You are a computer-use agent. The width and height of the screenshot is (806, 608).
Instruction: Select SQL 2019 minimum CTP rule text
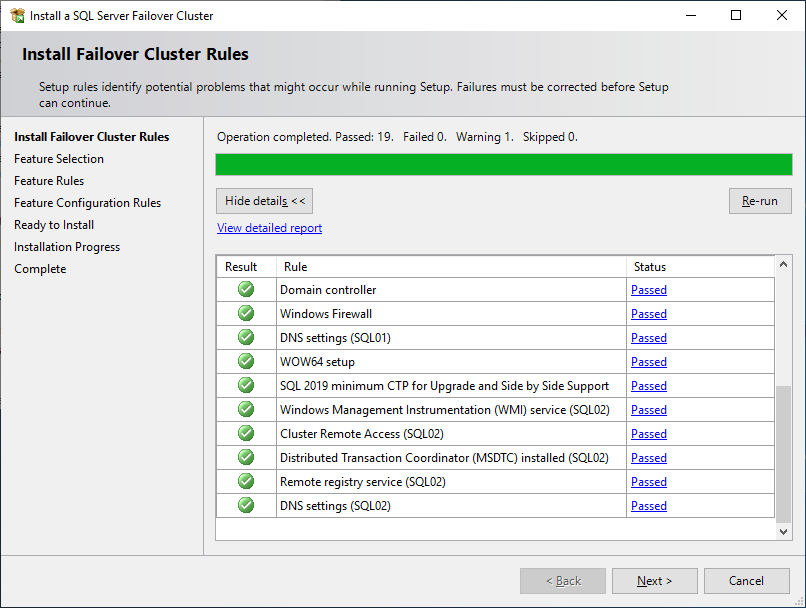444,386
